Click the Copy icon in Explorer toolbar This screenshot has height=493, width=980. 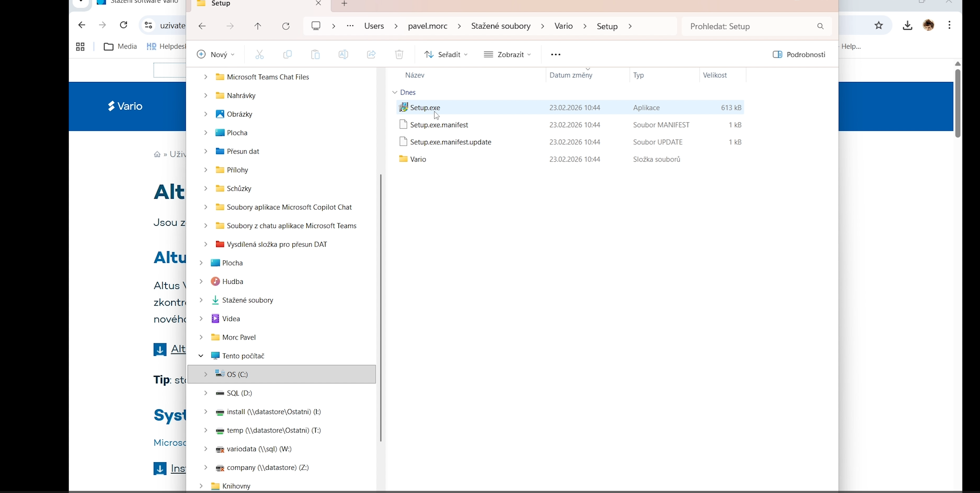pyautogui.click(x=287, y=54)
